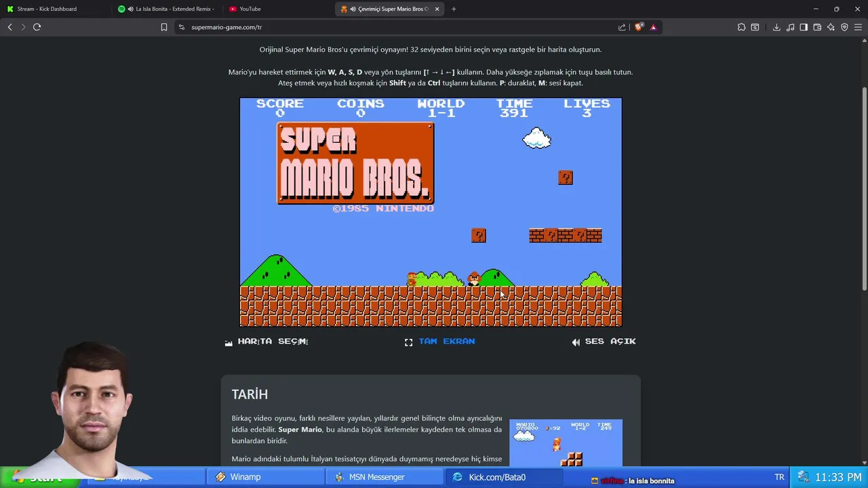Open the downloads icon

(776, 27)
